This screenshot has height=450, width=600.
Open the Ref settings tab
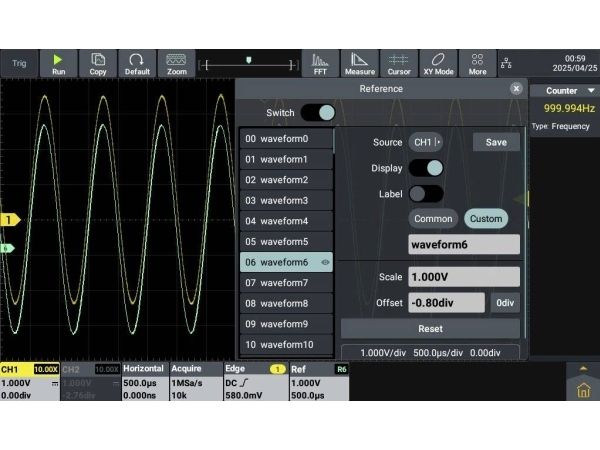[319, 382]
